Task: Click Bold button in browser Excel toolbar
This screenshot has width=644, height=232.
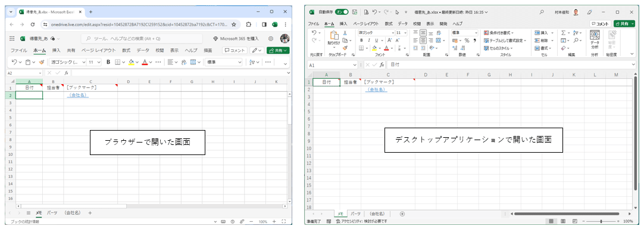Action: pyautogui.click(x=108, y=62)
